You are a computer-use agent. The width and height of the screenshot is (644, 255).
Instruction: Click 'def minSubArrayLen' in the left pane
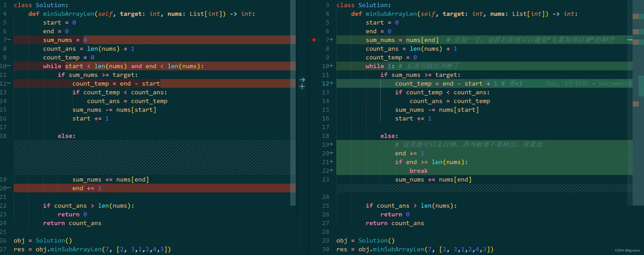click(x=61, y=14)
